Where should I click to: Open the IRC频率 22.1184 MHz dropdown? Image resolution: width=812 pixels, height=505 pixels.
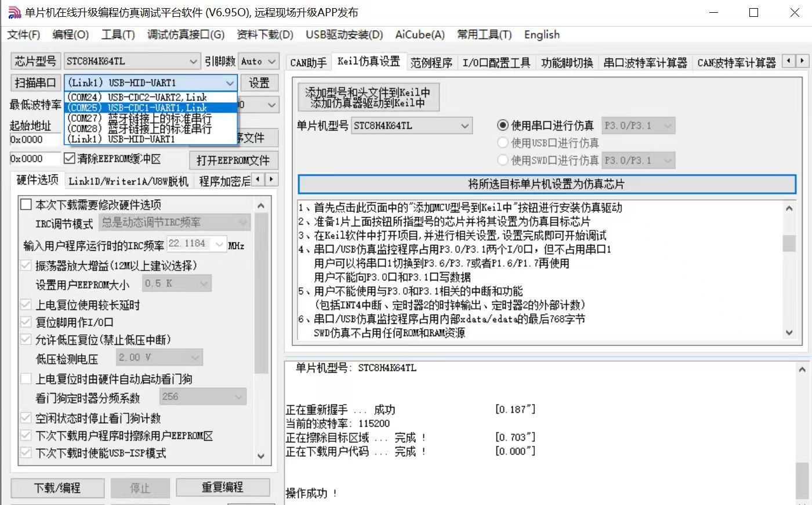point(197,244)
